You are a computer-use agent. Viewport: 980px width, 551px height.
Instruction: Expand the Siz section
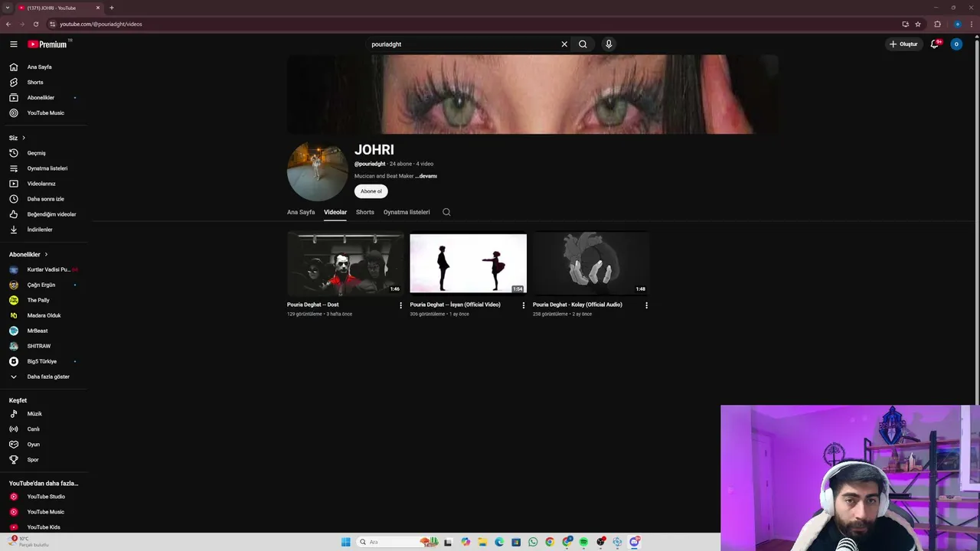pos(18,138)
